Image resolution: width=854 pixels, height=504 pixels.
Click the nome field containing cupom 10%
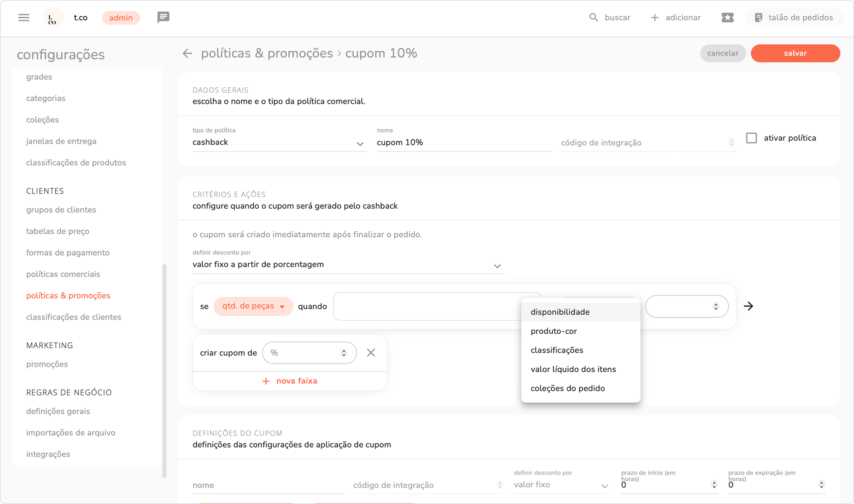tap(464, 143)
